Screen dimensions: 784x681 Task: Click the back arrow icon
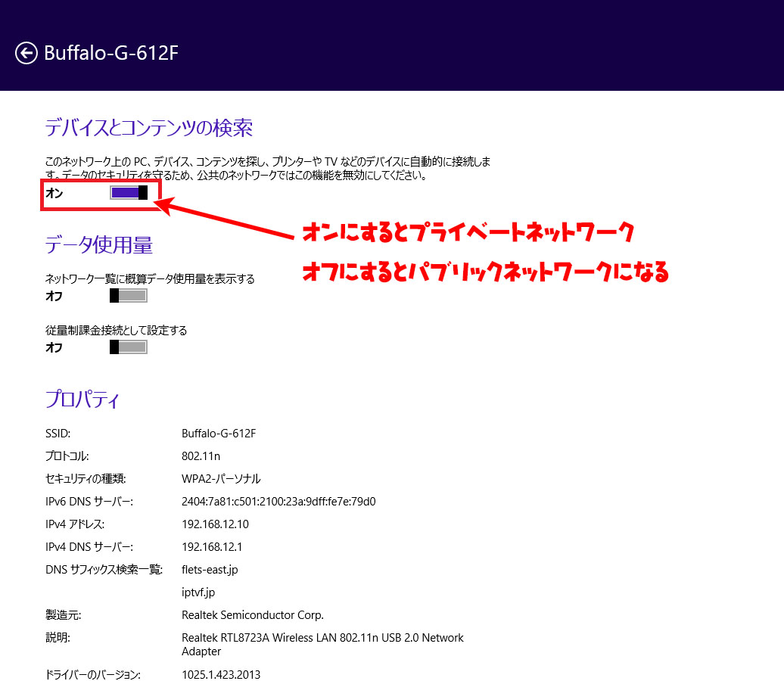(26, 53)
